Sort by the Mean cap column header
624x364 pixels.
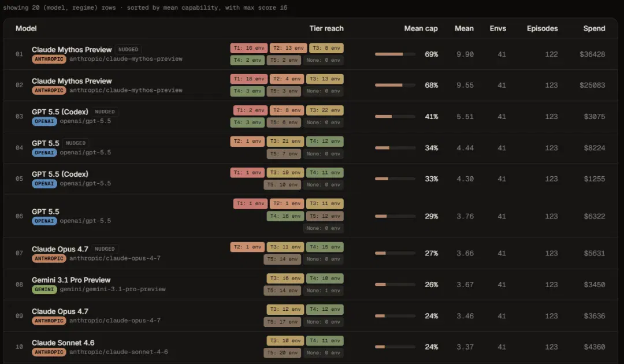click(x=421, y=29)
